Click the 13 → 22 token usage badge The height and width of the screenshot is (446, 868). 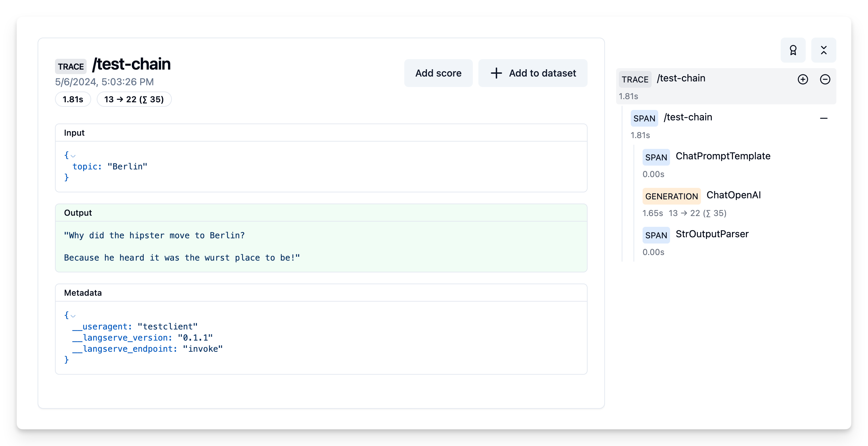pyautogui.click(x=134, y=99)
